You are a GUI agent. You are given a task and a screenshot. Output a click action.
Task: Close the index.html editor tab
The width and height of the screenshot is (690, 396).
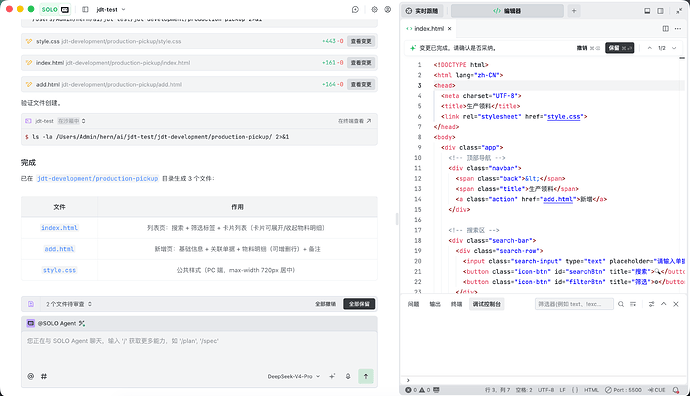tap(449, 29)
